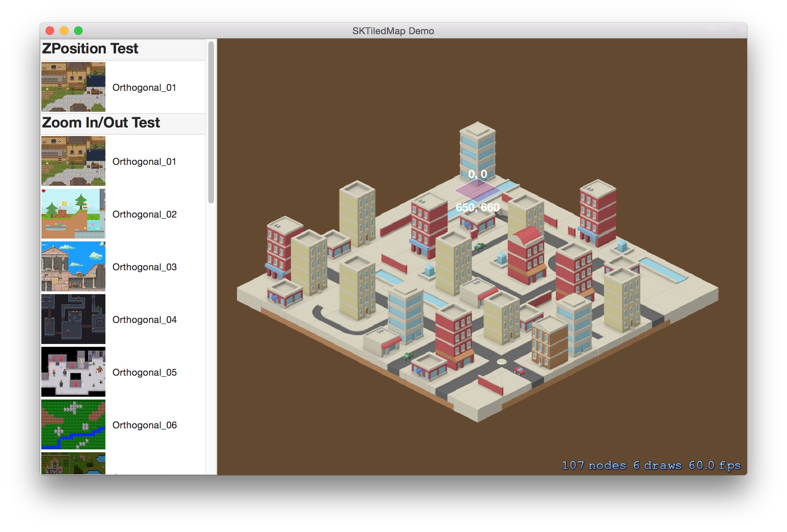Click the green zoom window button
The width and height of the screenshot is (787, 532).
(78, 31)
